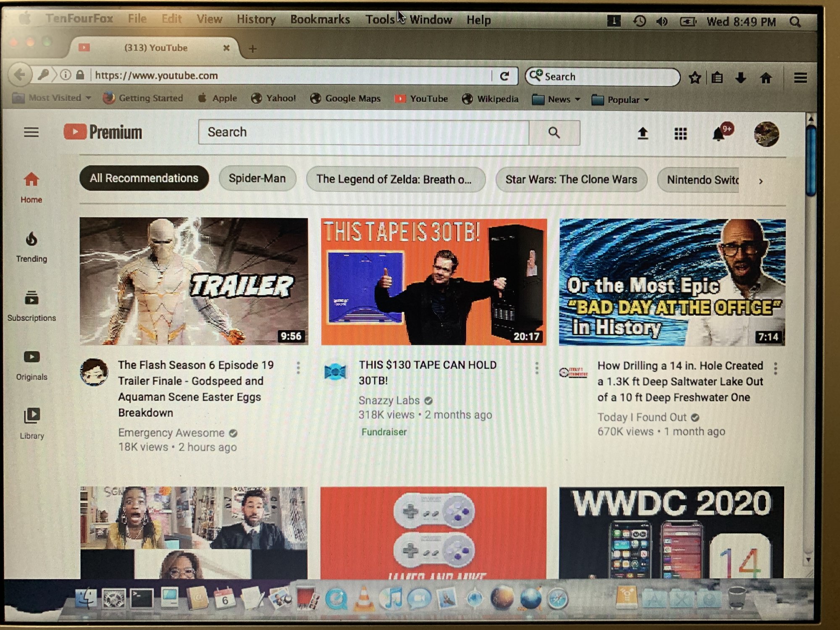The image size is (840, 630).
Task: Expand the Popular bookmarks folder
Action: (621, 100)
